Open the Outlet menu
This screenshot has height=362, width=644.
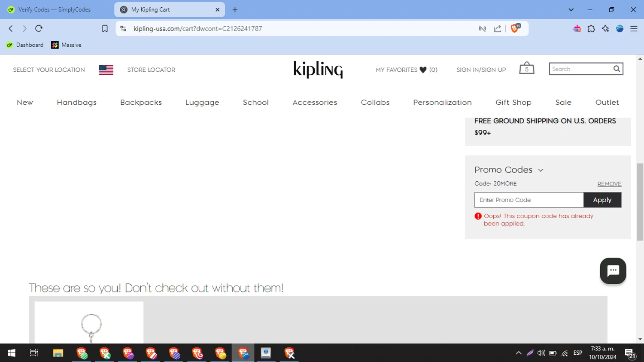click(607, 102)
